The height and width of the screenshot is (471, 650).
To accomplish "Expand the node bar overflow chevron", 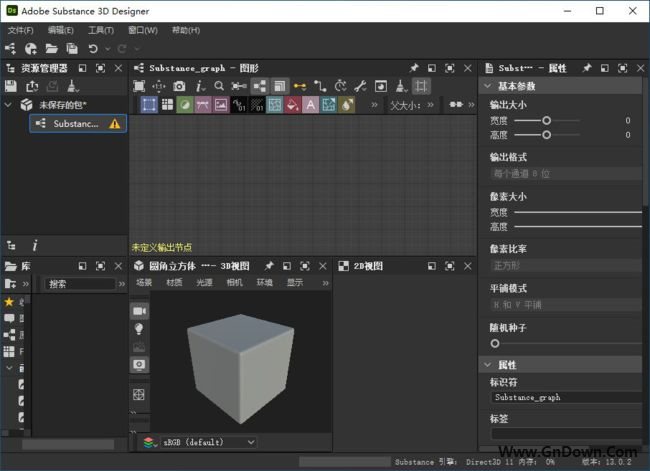I will [374, 105].
